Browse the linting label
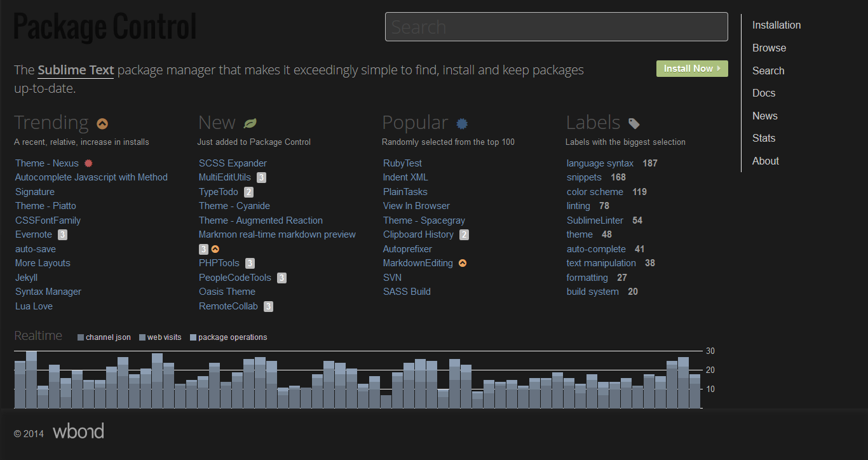Image resolution: width=868 pixels, height=460 pixels. click(578, 206)
